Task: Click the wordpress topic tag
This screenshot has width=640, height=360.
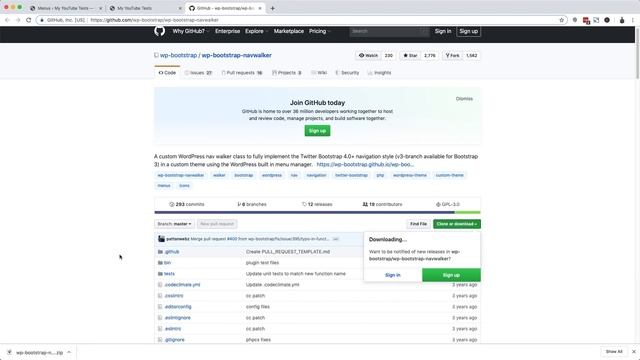Action: (x=272, y=175)
